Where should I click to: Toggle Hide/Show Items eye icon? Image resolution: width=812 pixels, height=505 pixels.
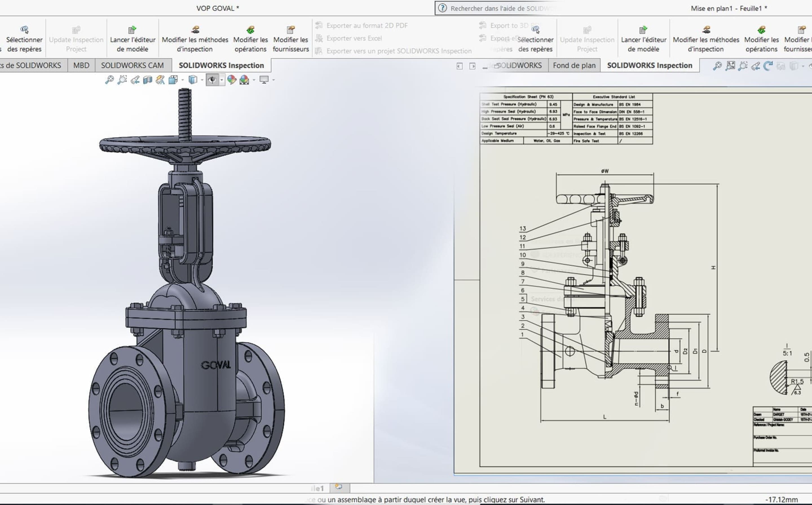coord(212,80)
